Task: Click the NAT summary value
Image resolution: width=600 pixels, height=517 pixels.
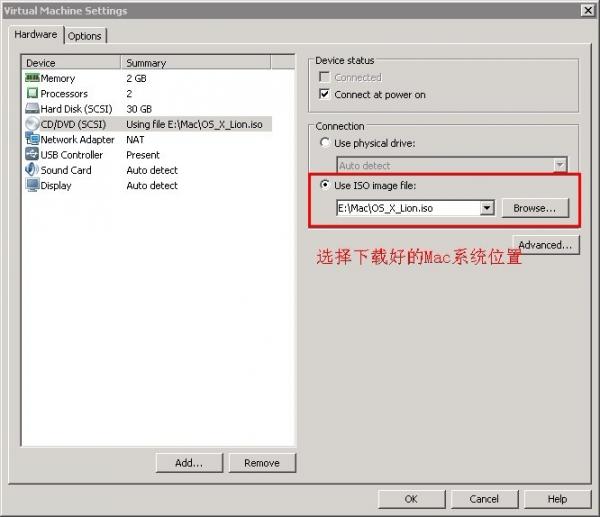Action: (x=135, y=139)
